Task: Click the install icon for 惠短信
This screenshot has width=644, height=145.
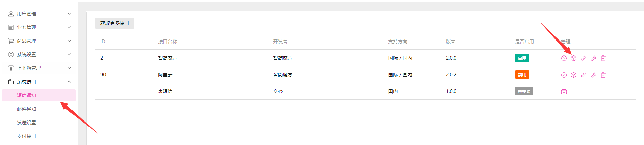Action: tap(564, 92)
